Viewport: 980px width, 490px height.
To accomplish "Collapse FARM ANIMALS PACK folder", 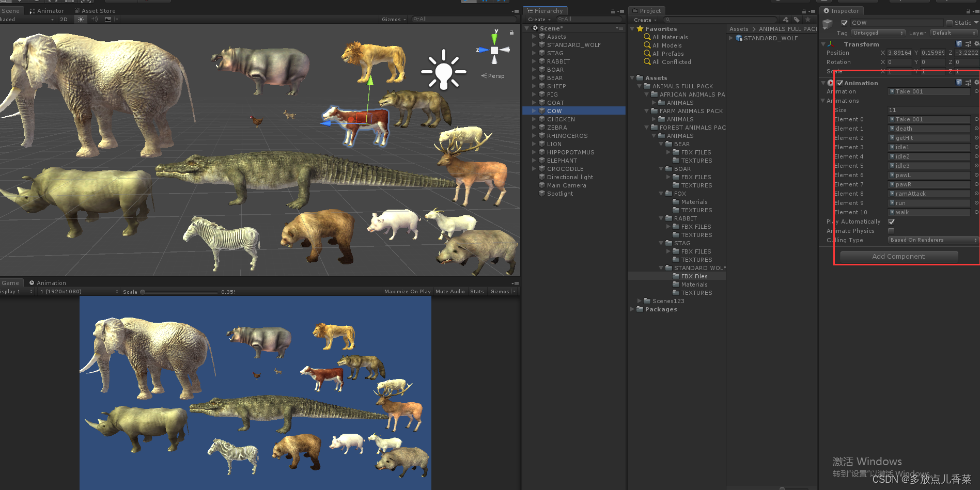I will click(x=647, y=111).
